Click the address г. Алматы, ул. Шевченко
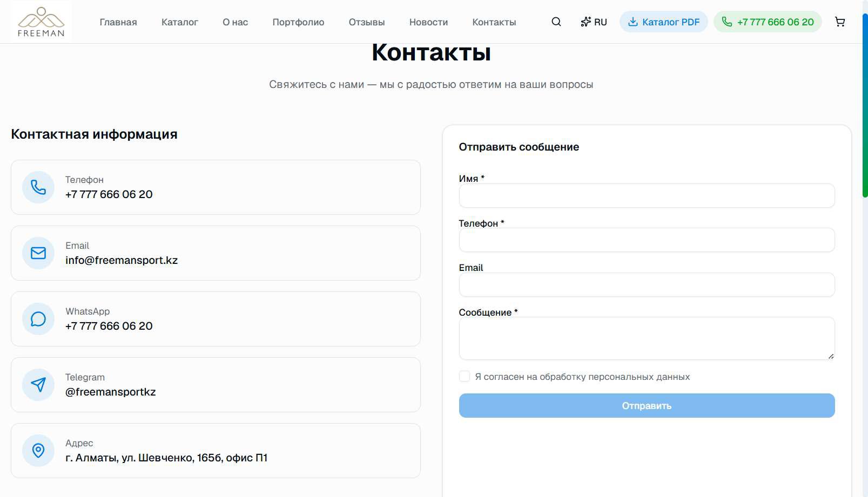 pos(166,458)
